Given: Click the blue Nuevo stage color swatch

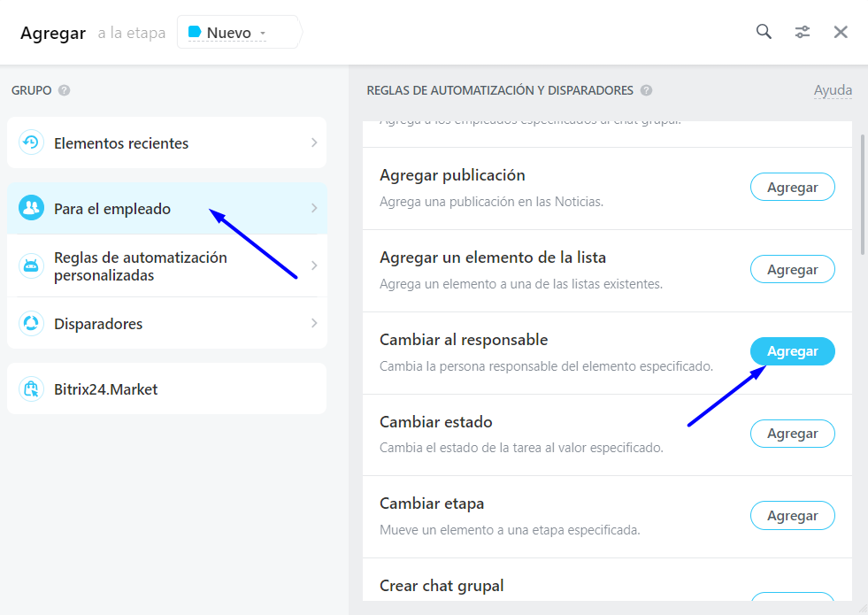Looking at the screenshot, I should (195, 32).
